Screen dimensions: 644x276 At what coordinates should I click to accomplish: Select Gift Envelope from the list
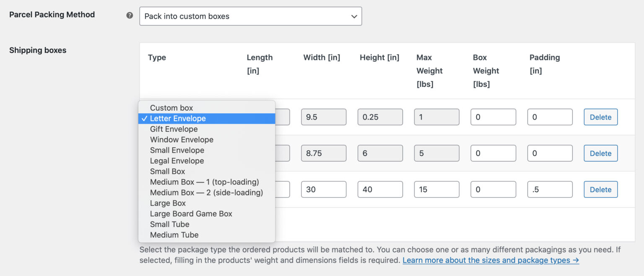(174, 129)
